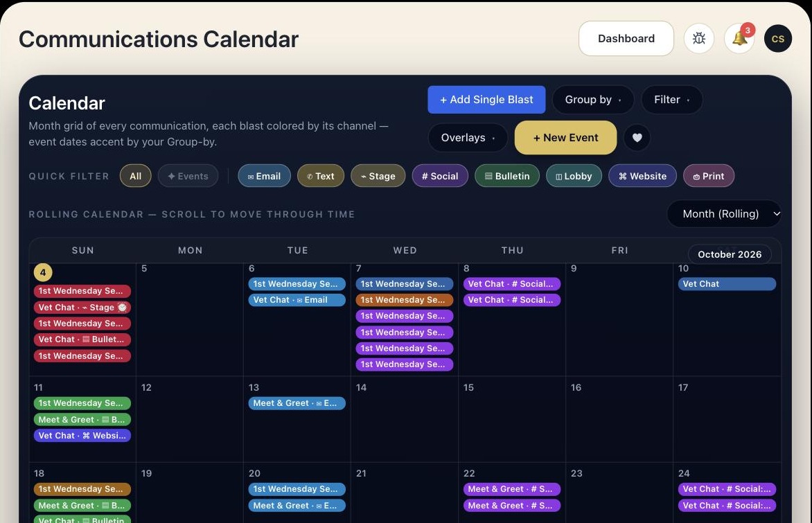Open green 1st Wednesday blast on the 11th

[x=82, y=403]
